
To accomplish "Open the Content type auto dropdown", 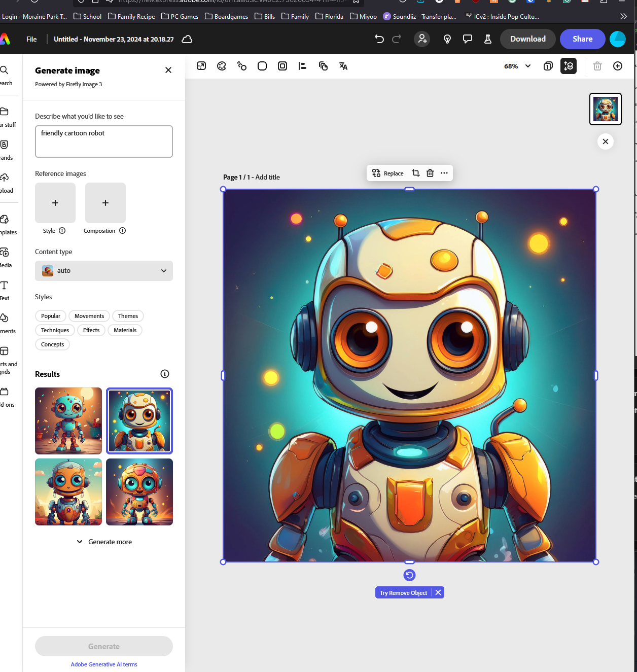I will pyautogui.click(x=104, y=271).
